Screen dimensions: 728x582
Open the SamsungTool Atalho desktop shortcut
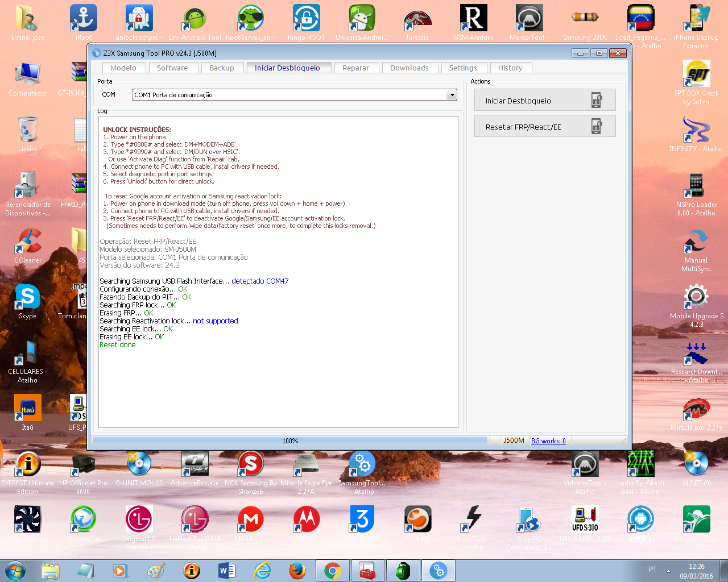362,472
